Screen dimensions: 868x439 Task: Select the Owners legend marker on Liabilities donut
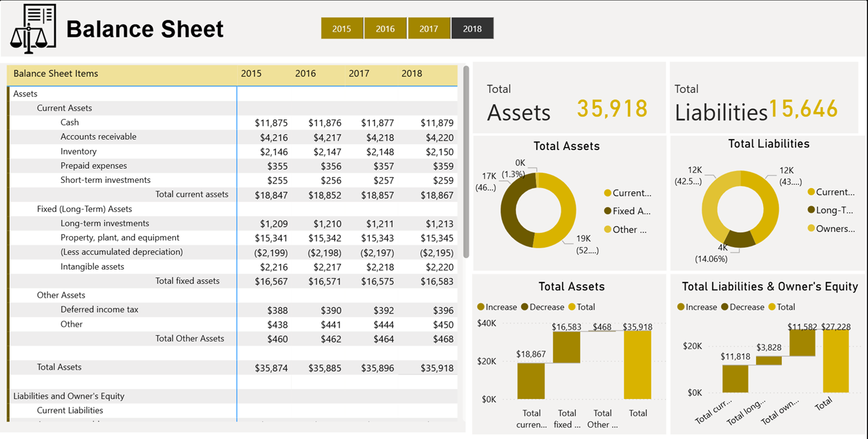pyautogui.click(x=810, y=228)
